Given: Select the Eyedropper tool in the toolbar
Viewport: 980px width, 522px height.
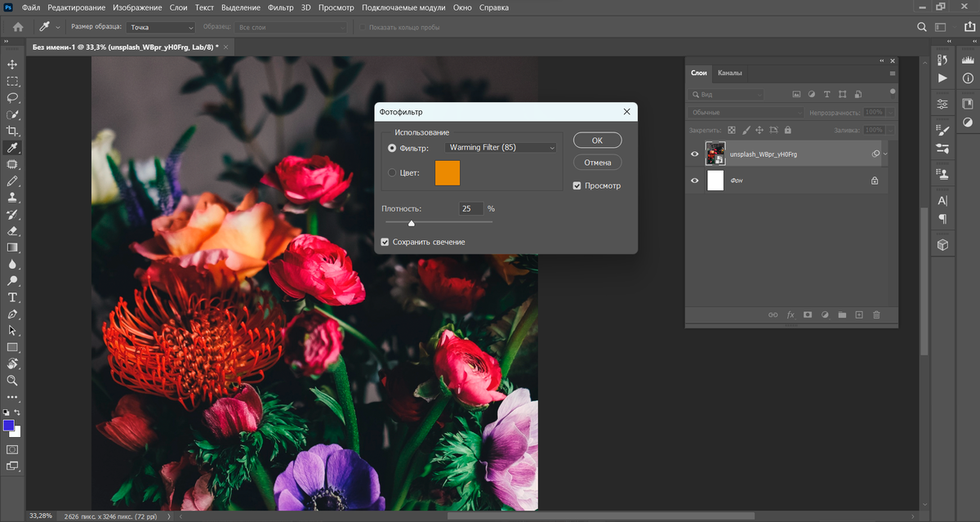Looking at the screenshot, I should (x=12, y=148).
